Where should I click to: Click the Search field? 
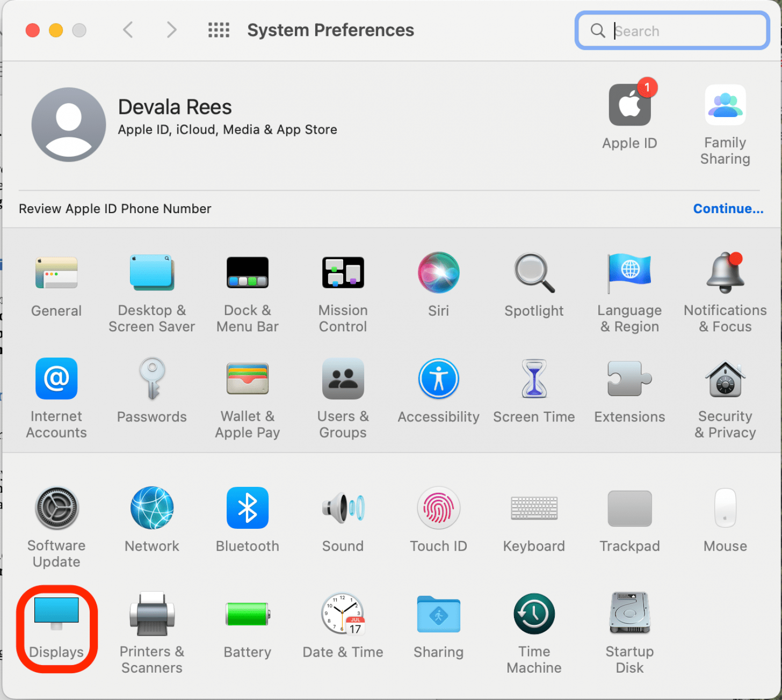(x=672, y=31)
